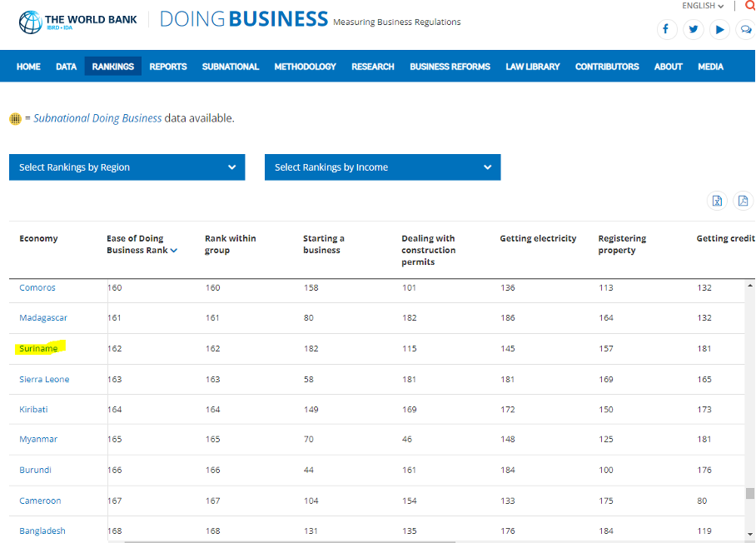This screenshot has width=756, height=543.
Task: Expand Select Rankings by Region dropdown
Action: (127, 167)
